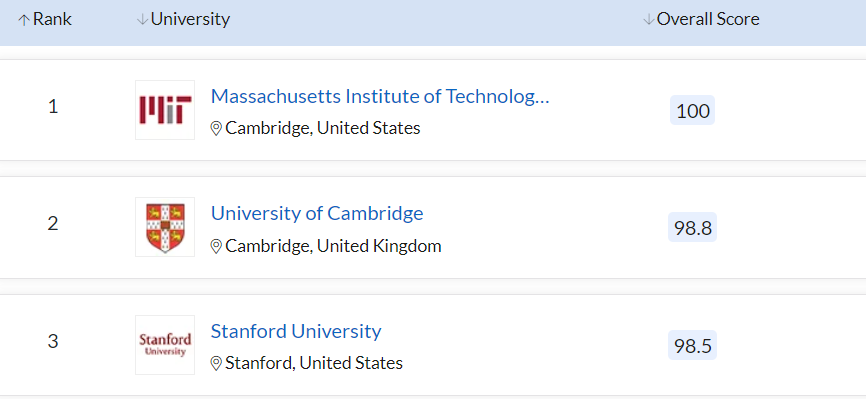The width and height of the screenshot is (866, 399).
Task: Click the 100 overall score badge
Action: click(x=693, y=111)
